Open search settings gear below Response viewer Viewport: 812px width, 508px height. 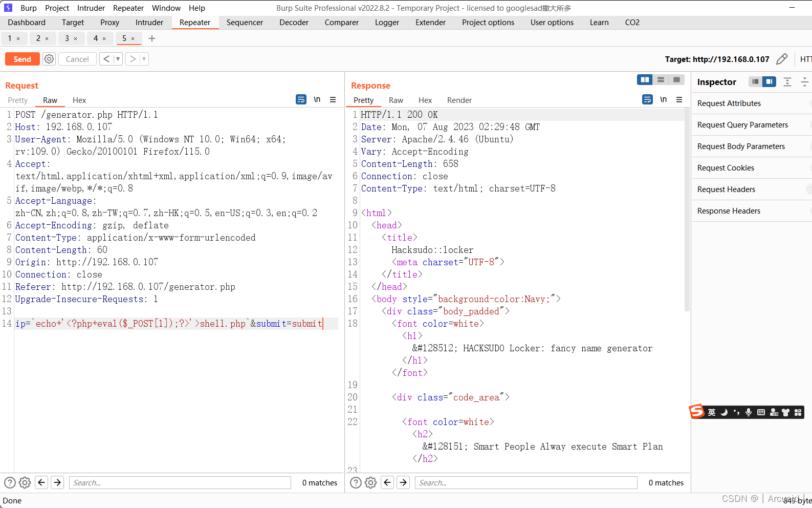point(371,482)
